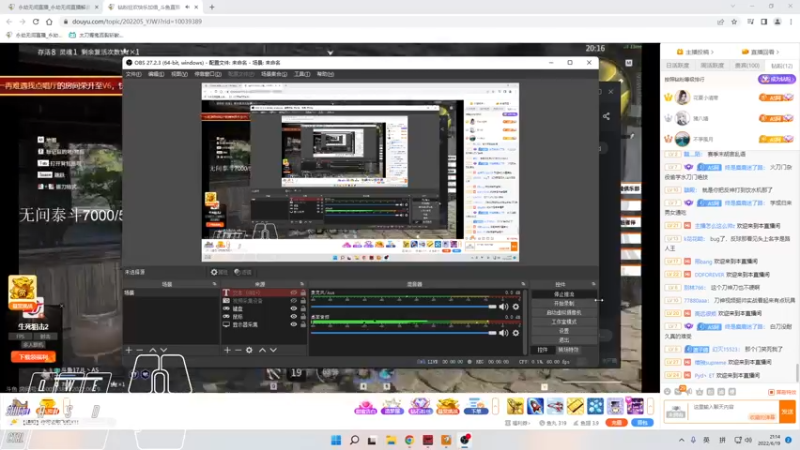This screenshot has width=800, height=450.
Task: Move the scene up in OBS scenes panel
Action: point(153,350)
